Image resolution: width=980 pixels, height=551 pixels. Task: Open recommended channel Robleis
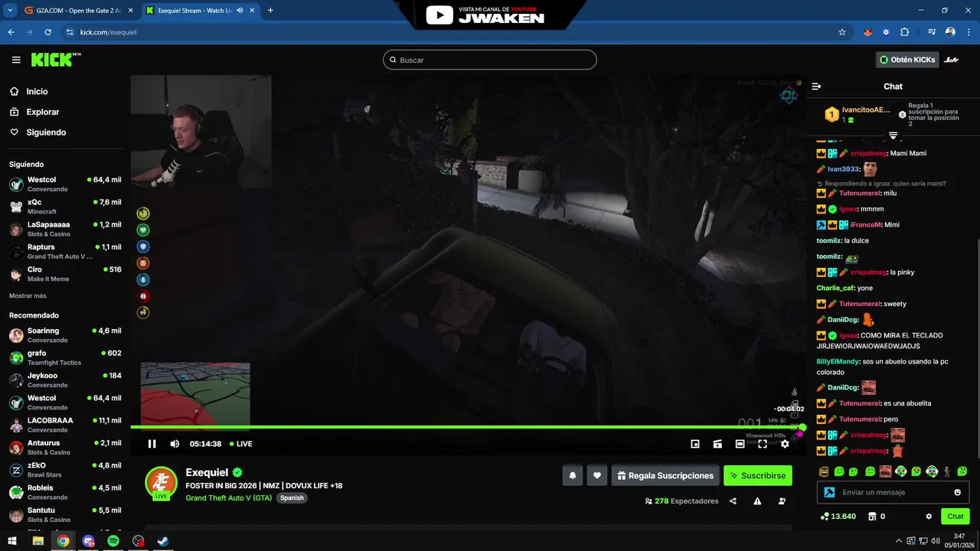click(65, 492)
